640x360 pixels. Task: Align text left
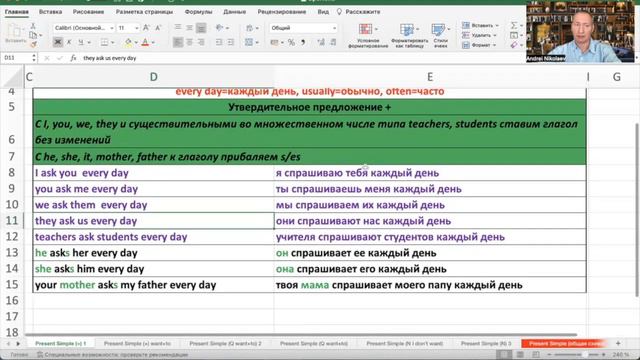point(178,42)
